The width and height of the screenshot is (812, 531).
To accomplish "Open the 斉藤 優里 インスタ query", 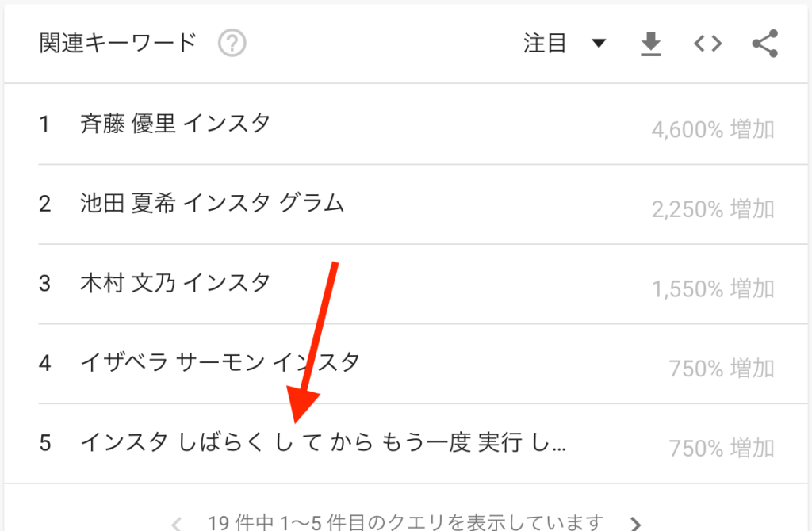I will pyautogui.click(x=175, y=124).
